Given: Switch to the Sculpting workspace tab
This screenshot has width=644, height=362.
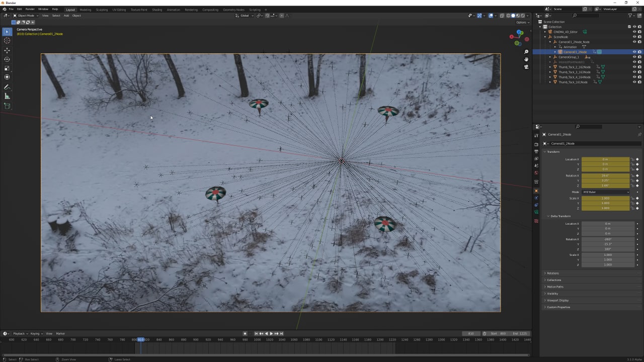Looking at the screenshot, I should [x=102, y=10].
